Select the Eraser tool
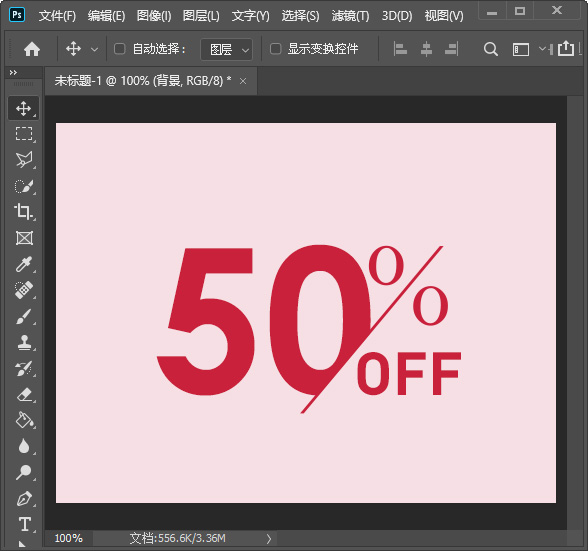 tap(24, 395)
